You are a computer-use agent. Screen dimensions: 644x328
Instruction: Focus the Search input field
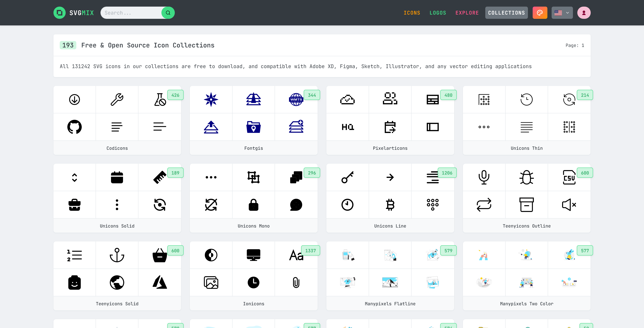131,13
